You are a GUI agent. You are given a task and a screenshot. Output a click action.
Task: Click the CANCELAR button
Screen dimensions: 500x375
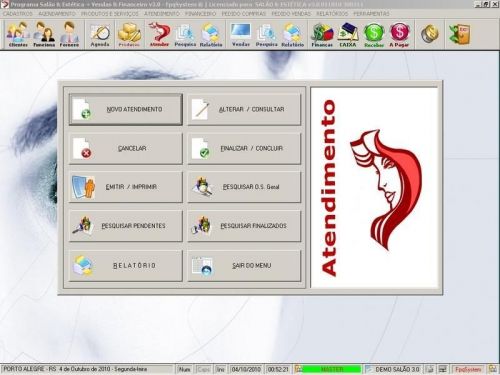126,148
